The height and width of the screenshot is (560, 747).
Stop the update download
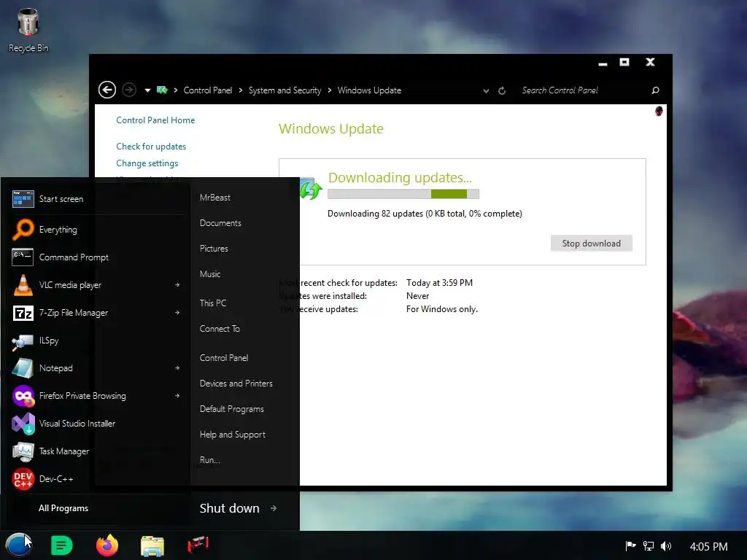click(x=591, y=244)
